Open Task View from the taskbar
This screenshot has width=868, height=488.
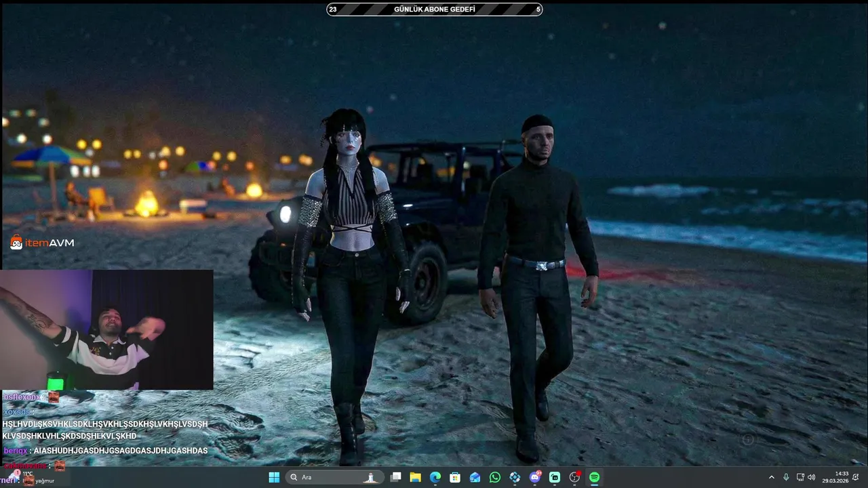tap(396, 477)
